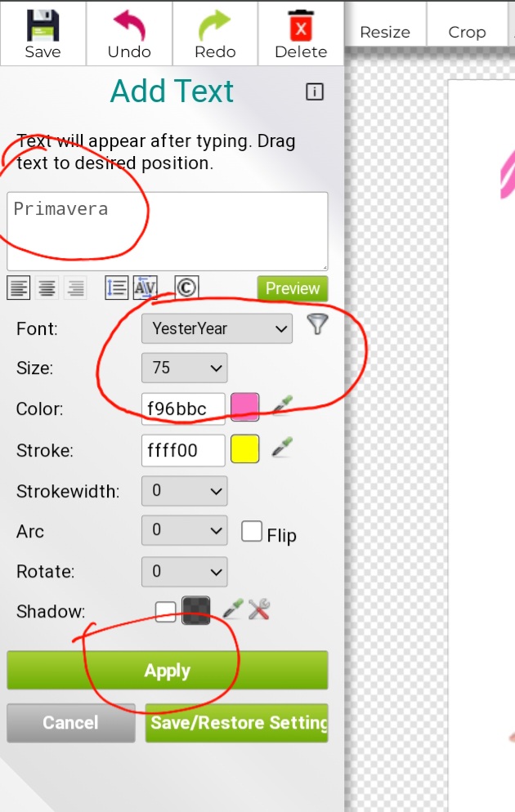
Task: Align text to the left
Action: [19, 288]
